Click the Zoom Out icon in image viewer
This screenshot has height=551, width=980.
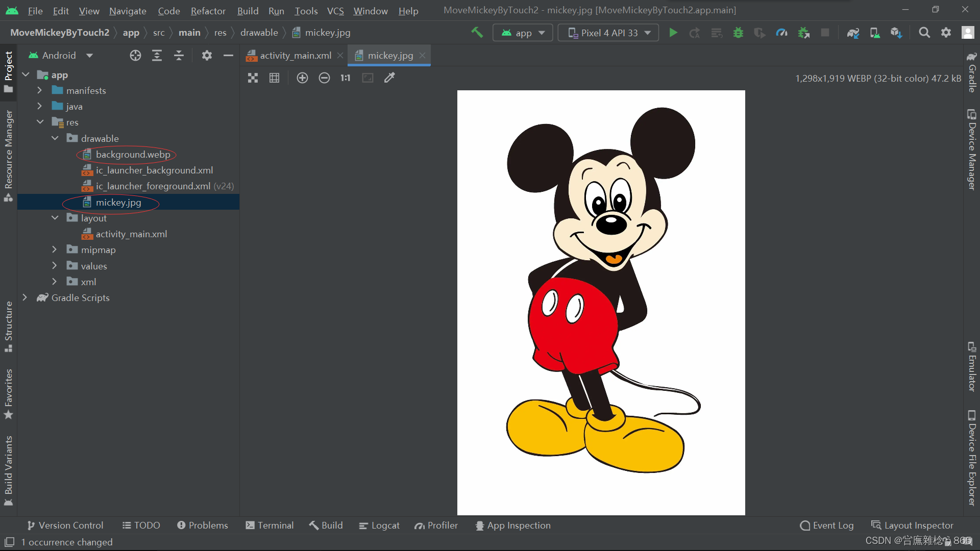(x=324, y=78)
